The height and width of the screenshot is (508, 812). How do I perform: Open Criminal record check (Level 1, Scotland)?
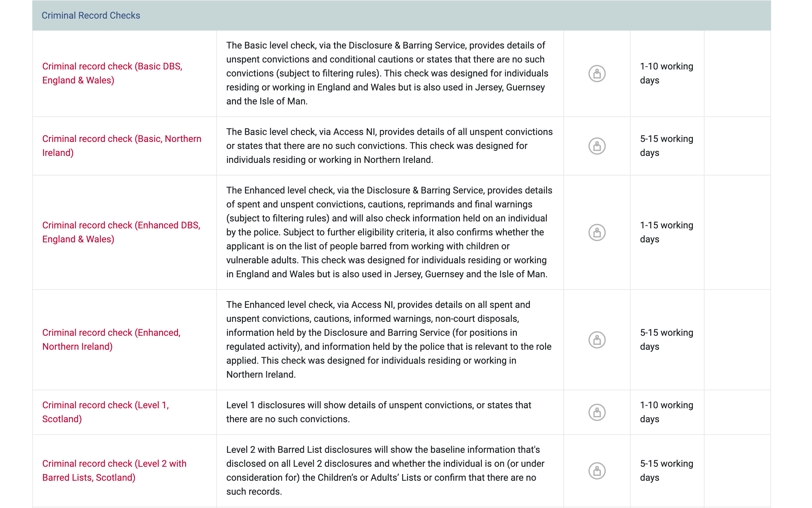click(x=105, y=412)
